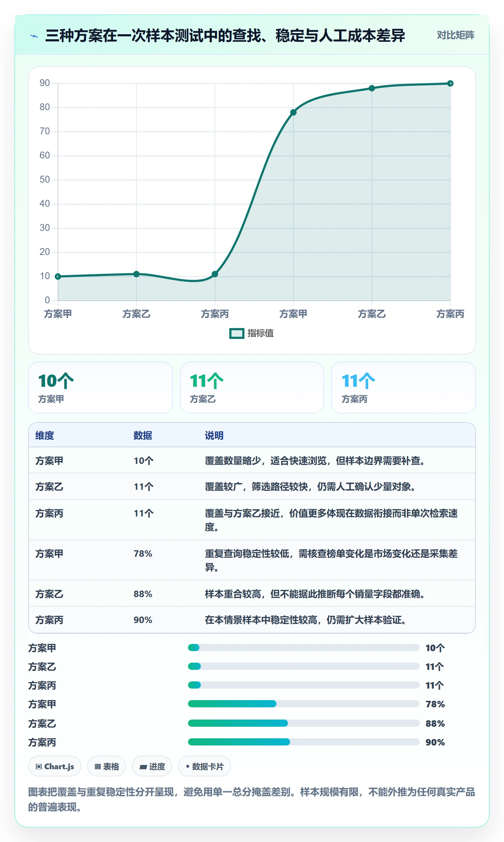Click the description starting 覆盖数量略少

(315, 461)
